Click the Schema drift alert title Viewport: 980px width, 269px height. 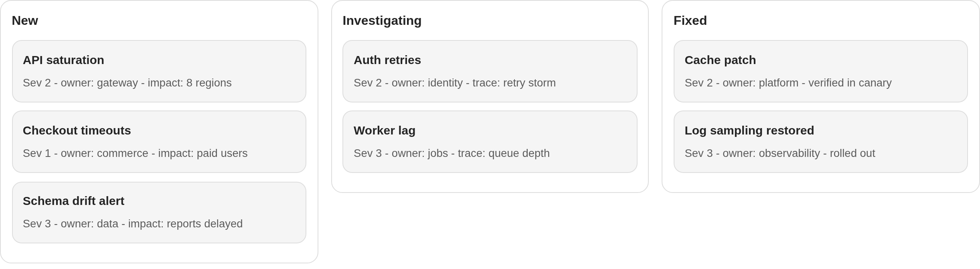(74, 201)
